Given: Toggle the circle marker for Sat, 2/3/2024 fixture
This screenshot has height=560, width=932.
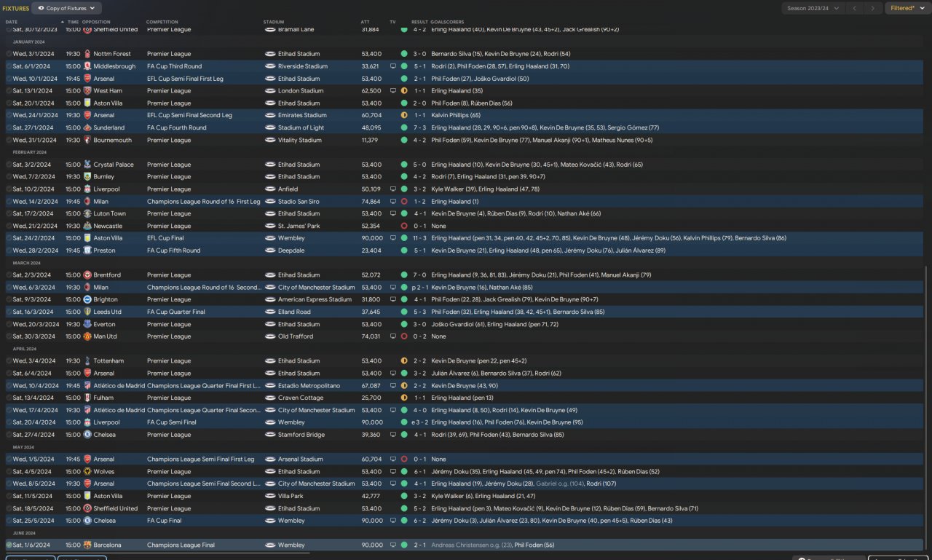Looking at the screenshot, I should 9,275.
